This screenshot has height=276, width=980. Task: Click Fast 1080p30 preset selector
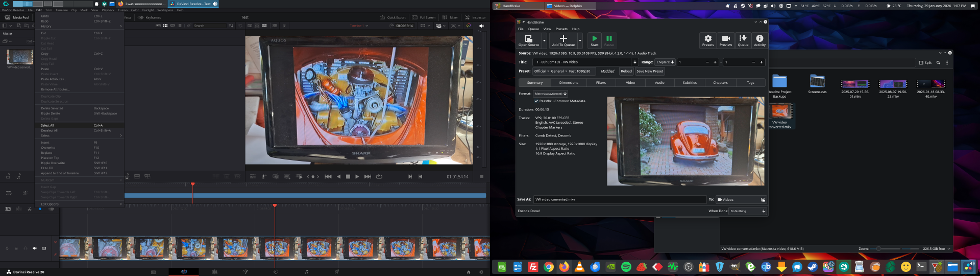[x=563, y=71]
